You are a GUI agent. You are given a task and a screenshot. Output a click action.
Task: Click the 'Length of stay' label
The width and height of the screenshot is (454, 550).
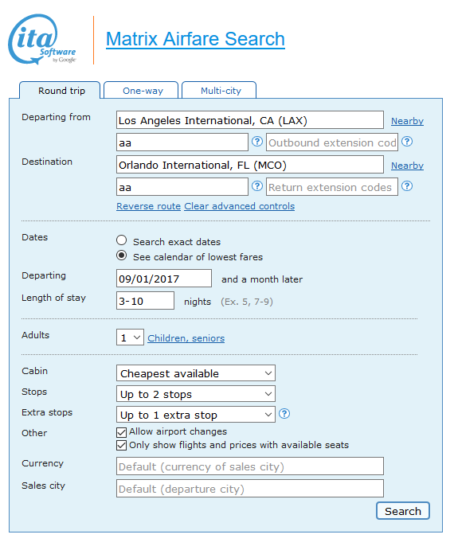coord(54,298)
